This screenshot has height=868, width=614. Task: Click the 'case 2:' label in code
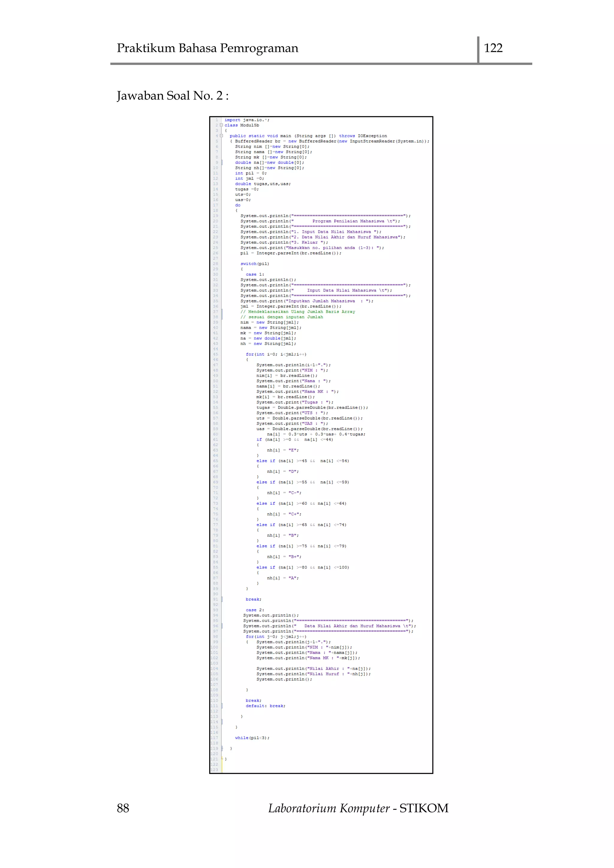(x=255, y=610)
